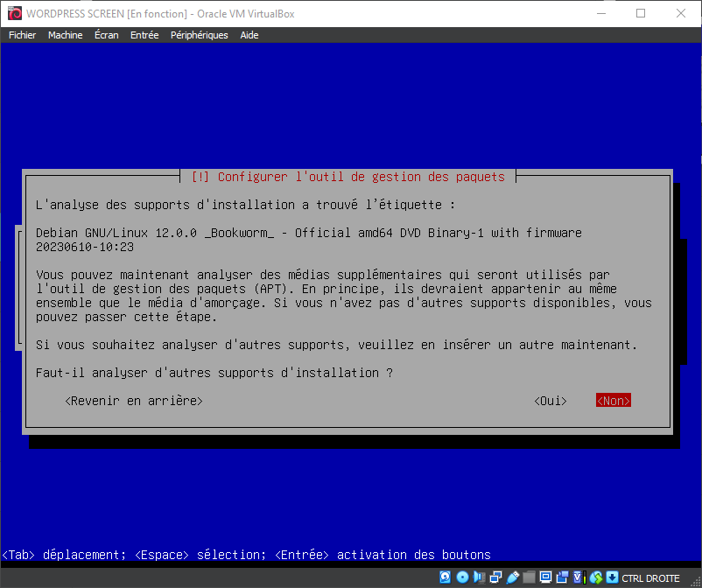
Task: Open the shared folders status icon
Action: 528,577
